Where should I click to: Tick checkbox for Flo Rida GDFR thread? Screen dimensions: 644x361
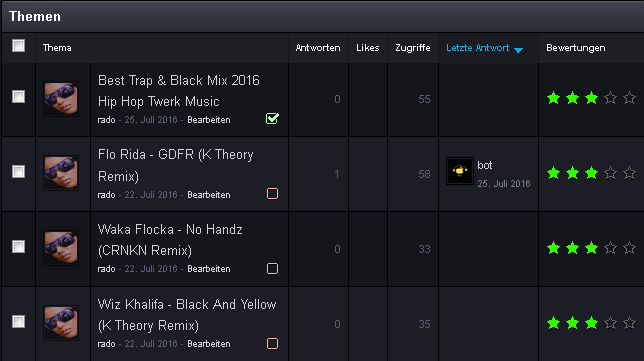[18, 171]
